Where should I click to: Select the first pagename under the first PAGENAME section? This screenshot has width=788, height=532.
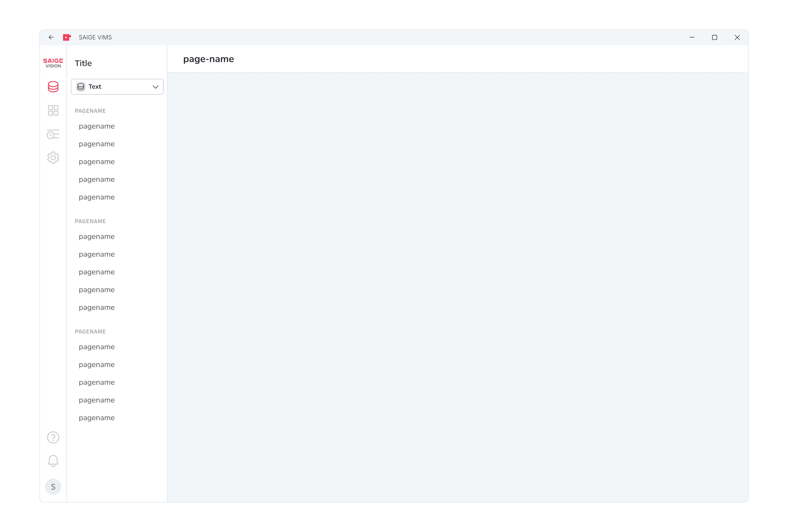(x=97, y=126)
